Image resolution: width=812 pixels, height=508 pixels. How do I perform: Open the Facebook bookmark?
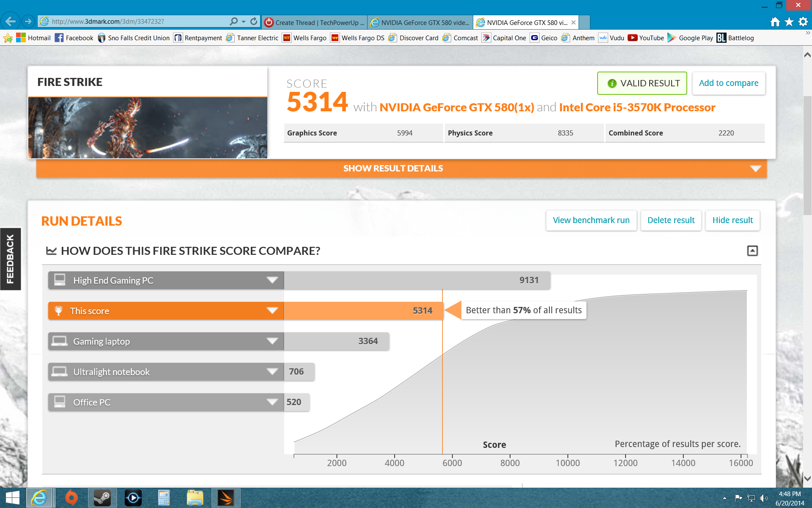[x=74, y=38]
